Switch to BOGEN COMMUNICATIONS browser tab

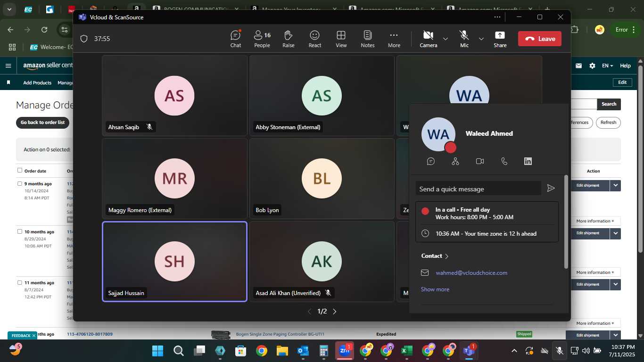click(x=197, y=9)
